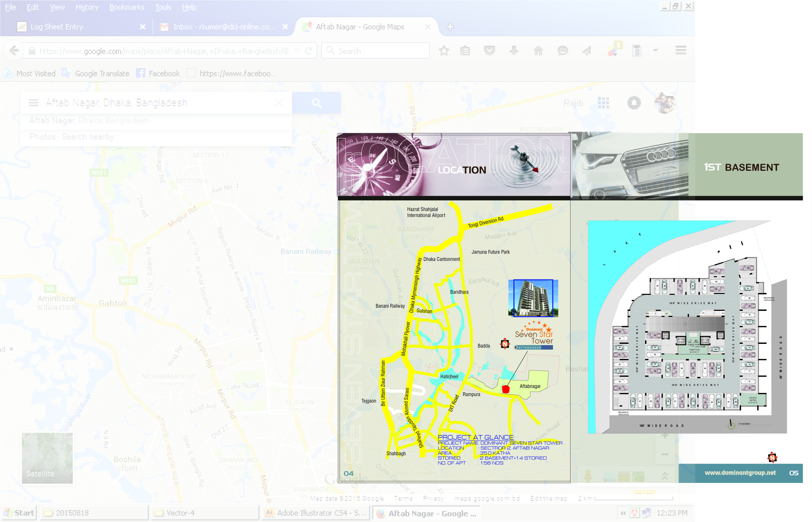The width and height of the screenshot is (812, 522).
Task: Open the Facebook bookmark
Action: pos(158,74)
